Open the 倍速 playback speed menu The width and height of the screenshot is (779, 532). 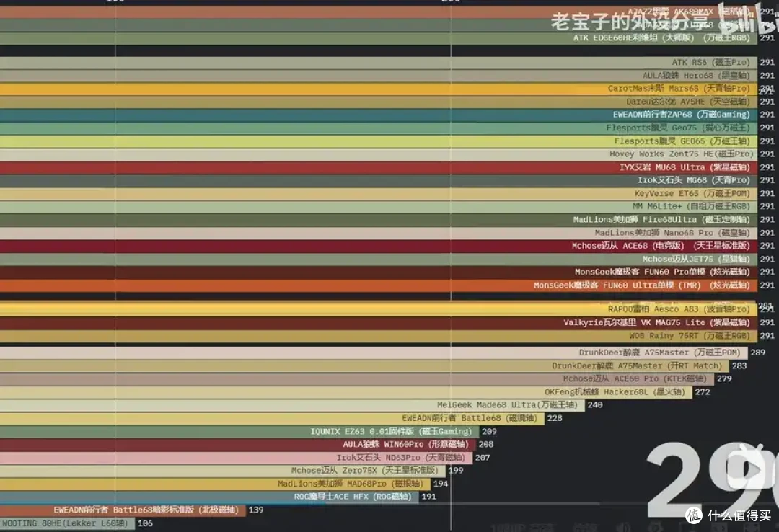tap(585, 527)
